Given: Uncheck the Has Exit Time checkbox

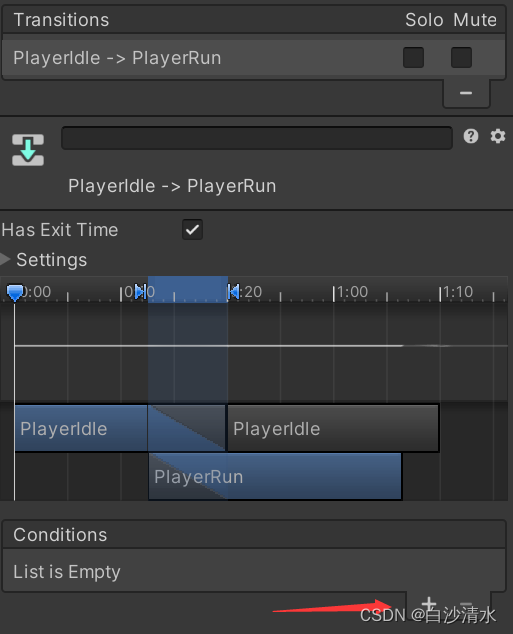Looking at the screenshot, I should pyautogui.click(x=192, y=230).
